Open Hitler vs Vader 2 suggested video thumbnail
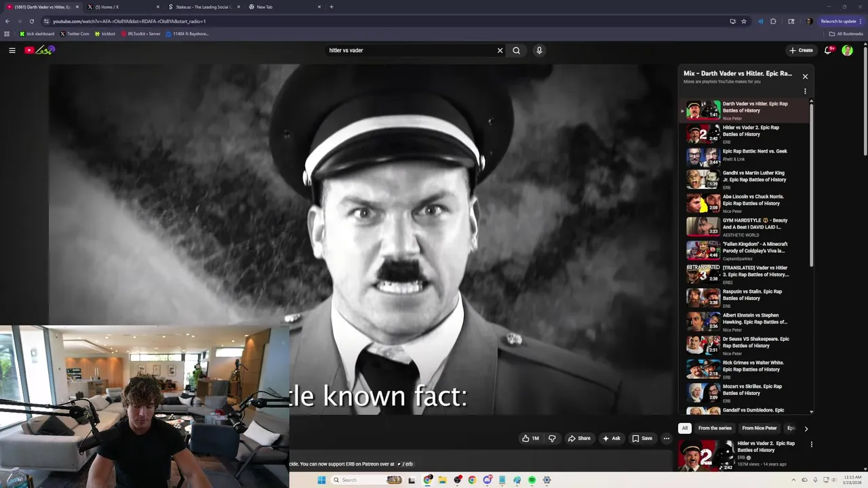 707,455
